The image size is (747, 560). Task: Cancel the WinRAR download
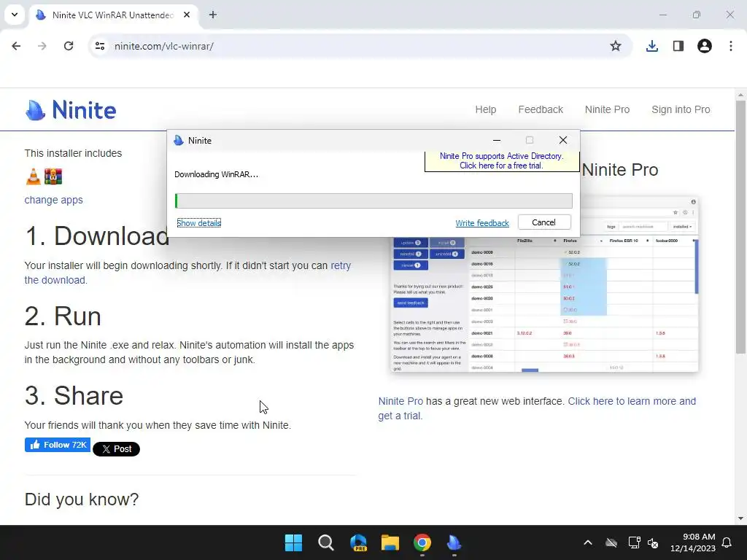coord(544,222)
